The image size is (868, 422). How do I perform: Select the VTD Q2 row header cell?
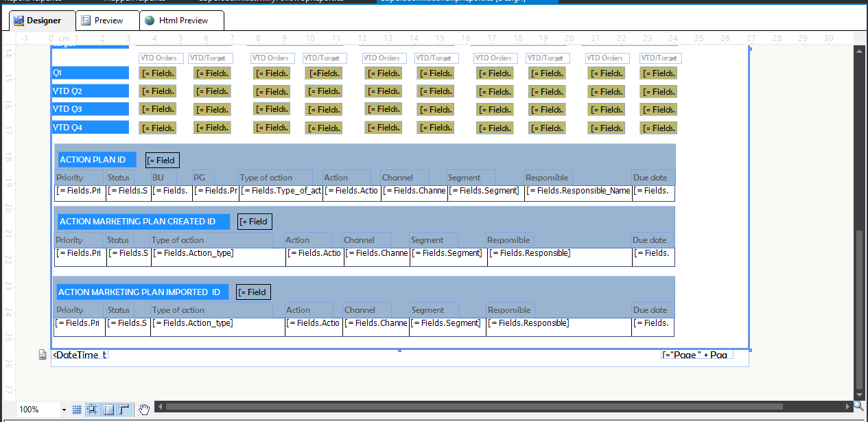(89, 91)
